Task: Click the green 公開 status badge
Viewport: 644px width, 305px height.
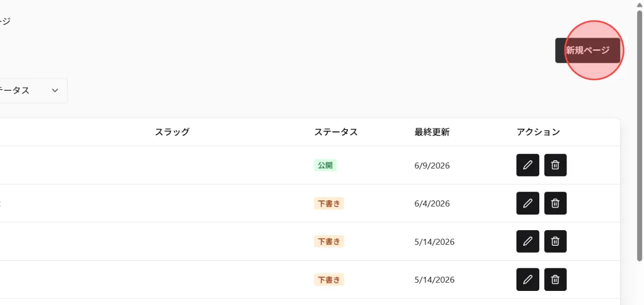Action: pyautogui.click(x=326, y=165)
